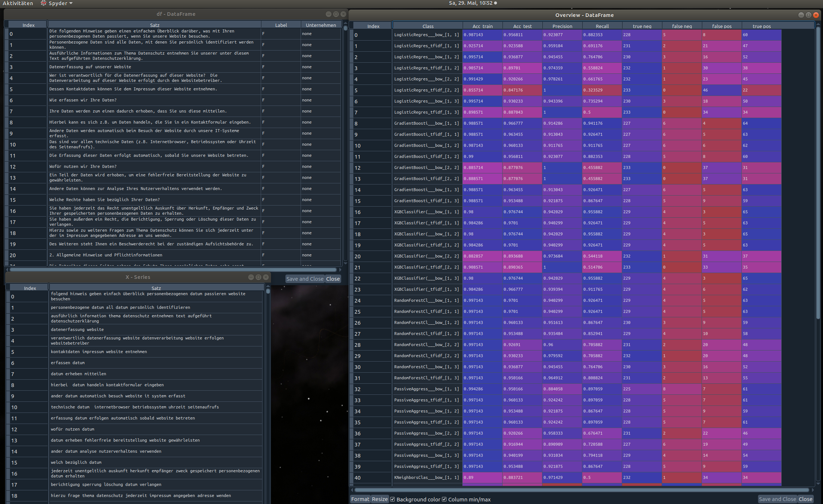Image resolution: width=823 pixels, height=504 pixels.
Task: Click Close at the bottom of the Overview window
Action: 805,499
